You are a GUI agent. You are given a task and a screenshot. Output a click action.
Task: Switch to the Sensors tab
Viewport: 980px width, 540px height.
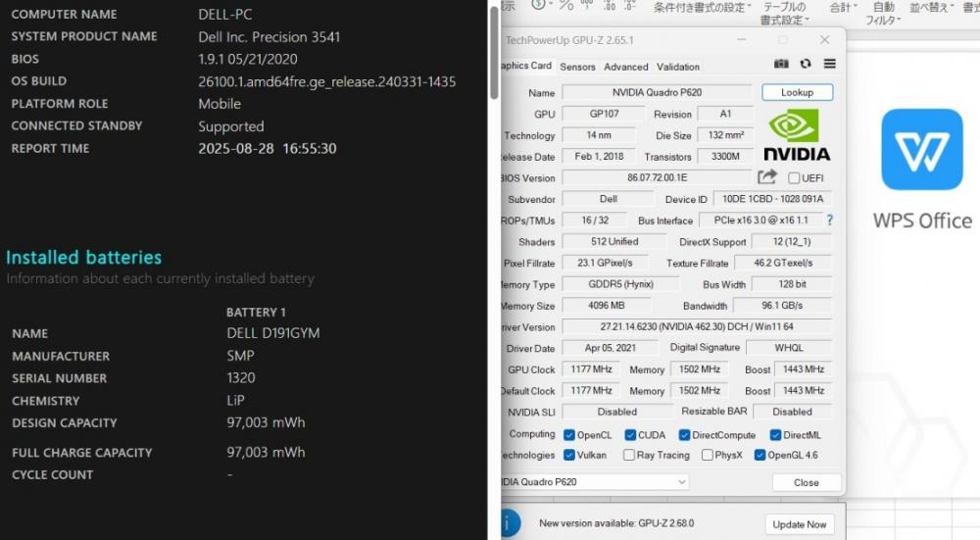point(577,67)
